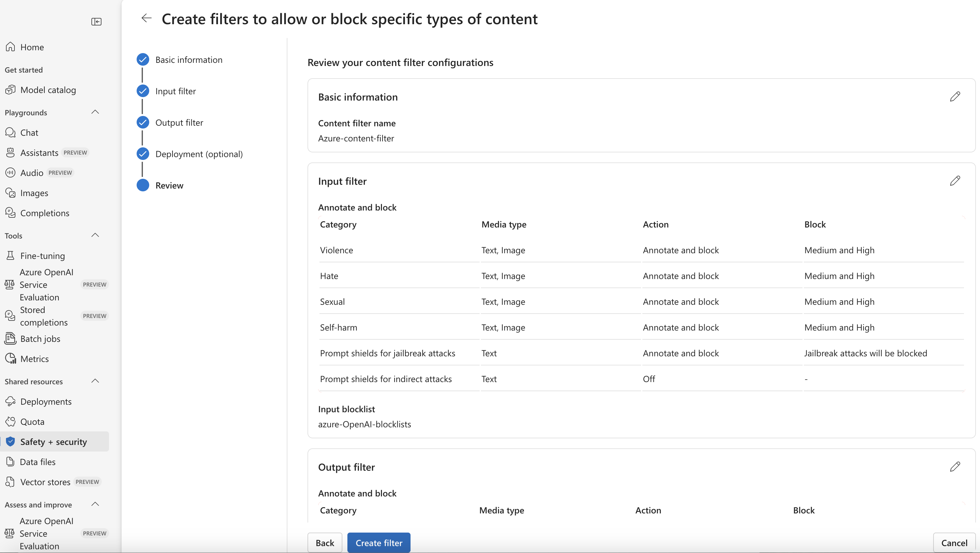The width and height of the screenshot is (980, 553).
Task: Collapse the Tools section chevron
Action: [x=95, y=235]
